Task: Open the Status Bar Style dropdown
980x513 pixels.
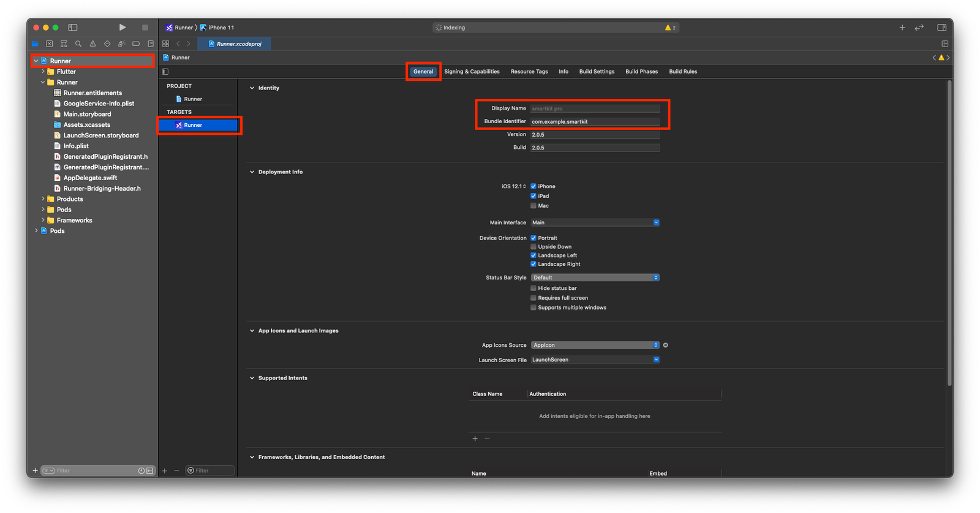Action: [x=595, y=278]
